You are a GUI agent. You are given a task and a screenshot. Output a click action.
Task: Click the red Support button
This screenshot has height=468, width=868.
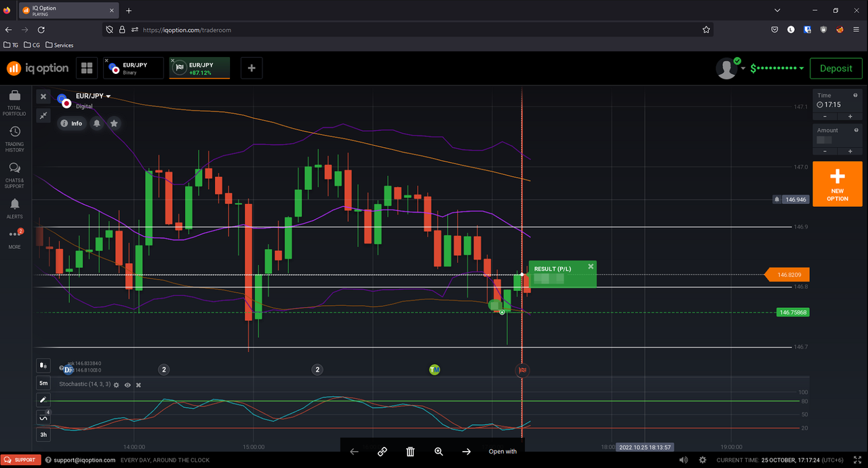point(21,460)
